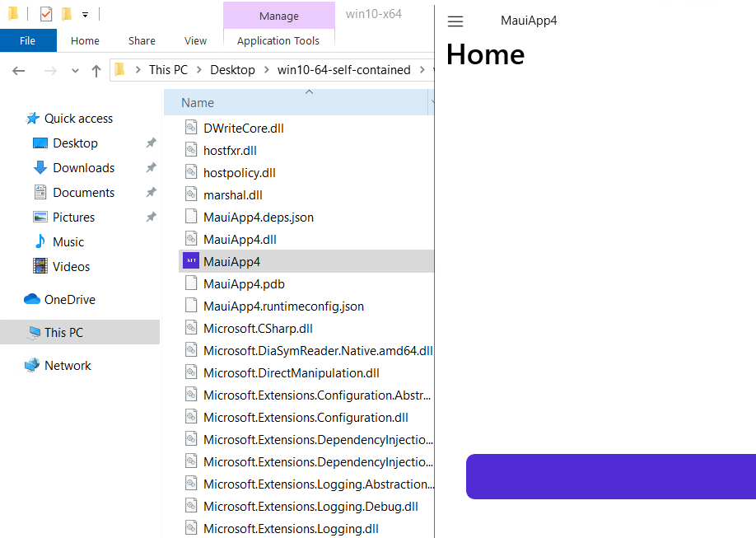Click the Properties quick access toolbar icon
Screen dimensions: 756x538
click(x=46, y=14)
